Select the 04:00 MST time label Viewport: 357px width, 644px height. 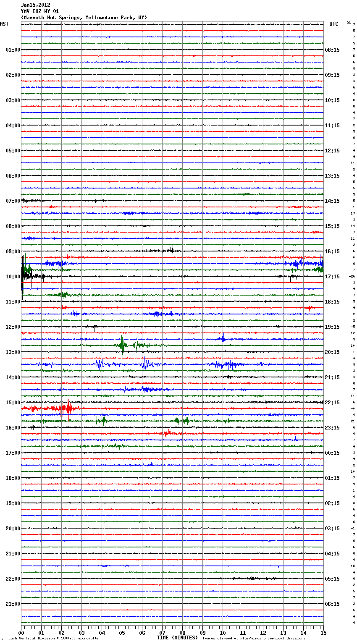[13, 126]
